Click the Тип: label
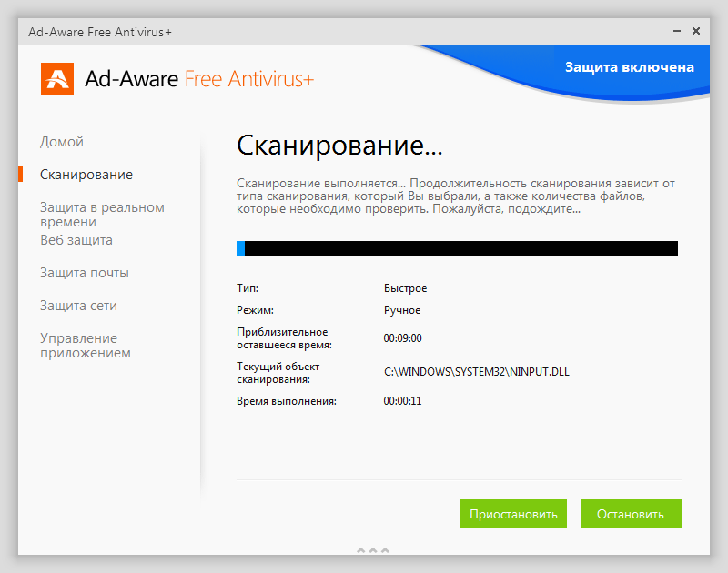The image size is (728, 573). tap(248, 288)
